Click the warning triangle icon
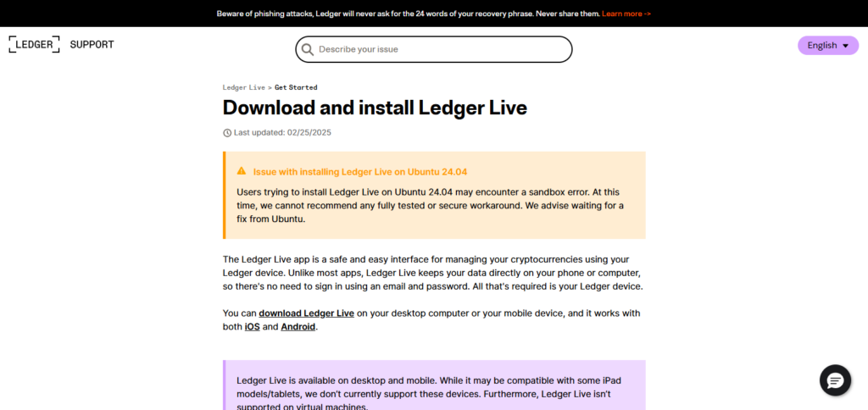 [x=242, y=171]
